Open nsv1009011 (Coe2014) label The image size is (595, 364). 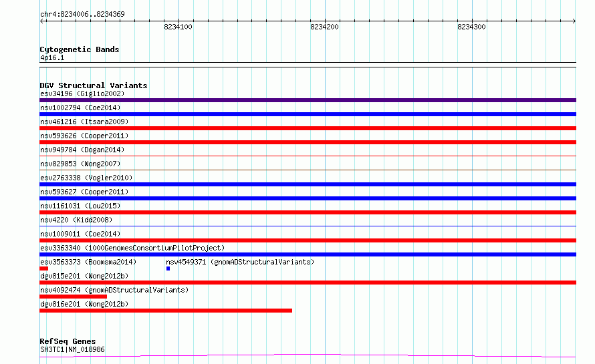[80, 234]
